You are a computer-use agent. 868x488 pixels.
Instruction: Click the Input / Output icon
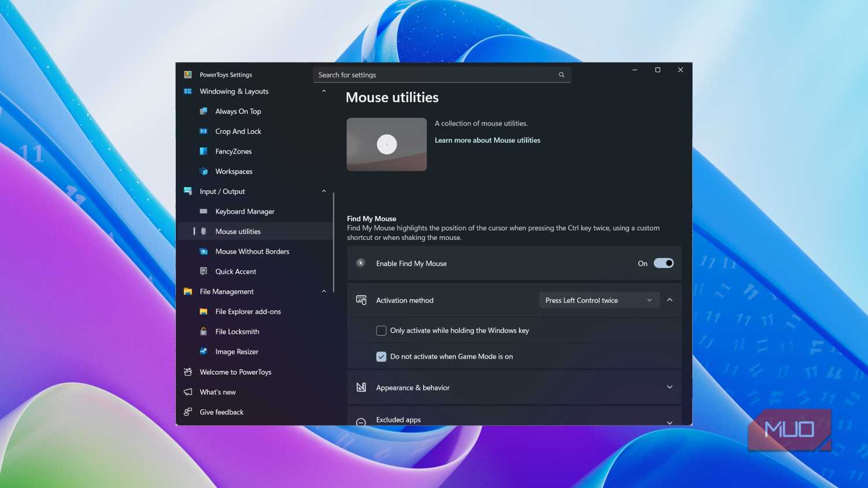click(x=188, y=191)
